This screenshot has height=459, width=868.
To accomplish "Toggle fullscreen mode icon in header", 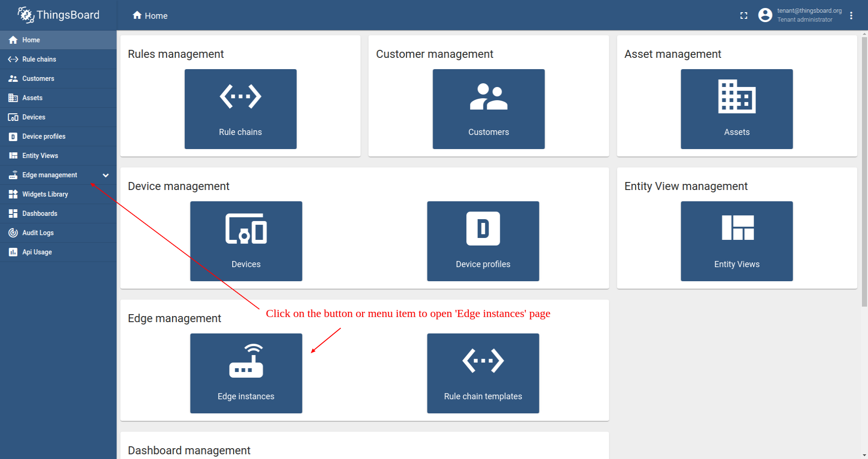I will tap(744, 16).
